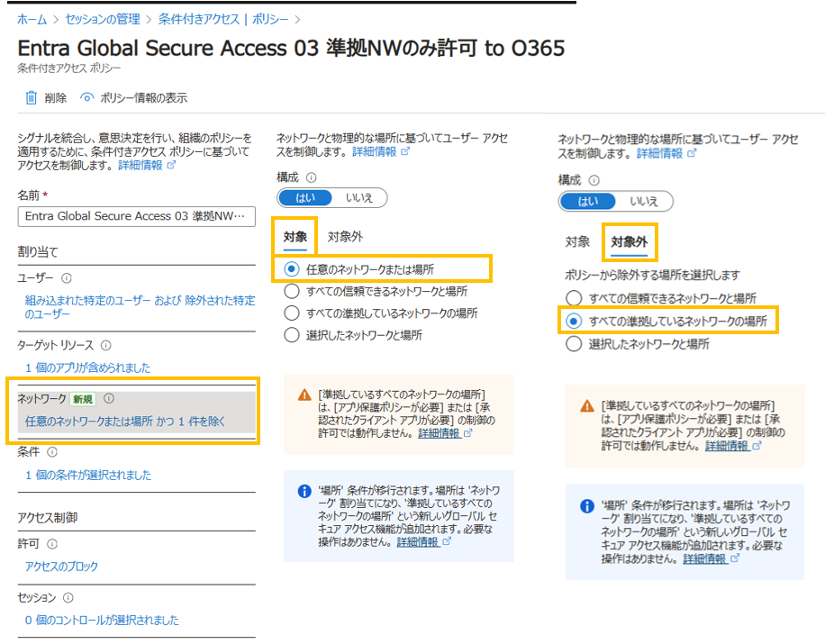Click external link icon after left panel 詳細情報

(171, 165)
